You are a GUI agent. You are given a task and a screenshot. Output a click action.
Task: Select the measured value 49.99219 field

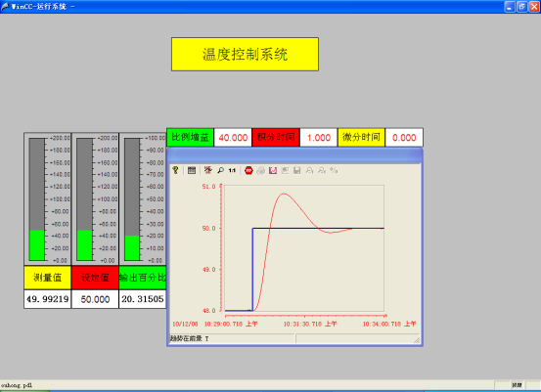pyautogui.click(x=48, y=299)
